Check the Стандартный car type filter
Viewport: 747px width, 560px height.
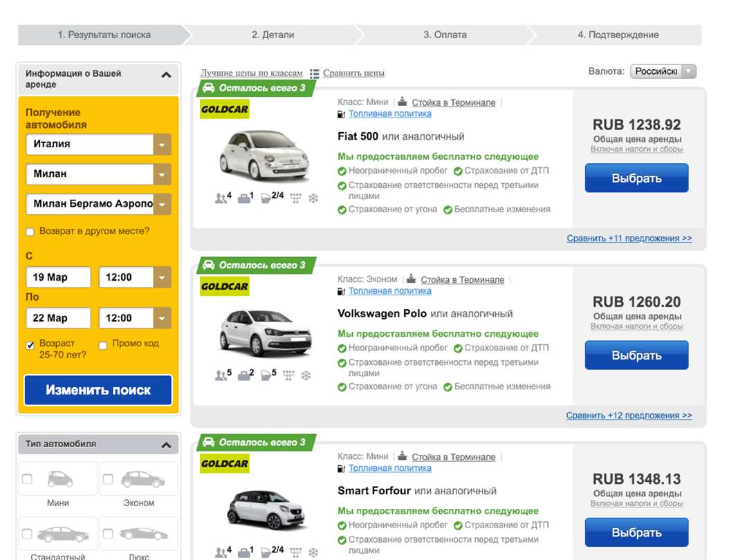pyautogui.click(x=27, y=533)
